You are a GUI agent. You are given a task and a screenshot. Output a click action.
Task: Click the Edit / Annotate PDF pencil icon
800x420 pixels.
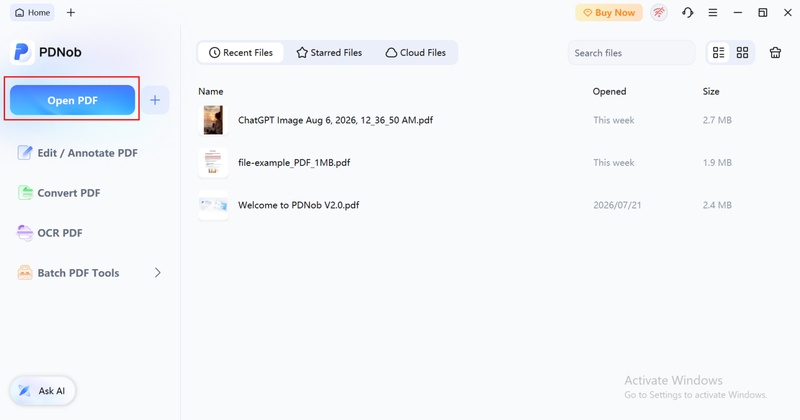(x=25, y=153)
